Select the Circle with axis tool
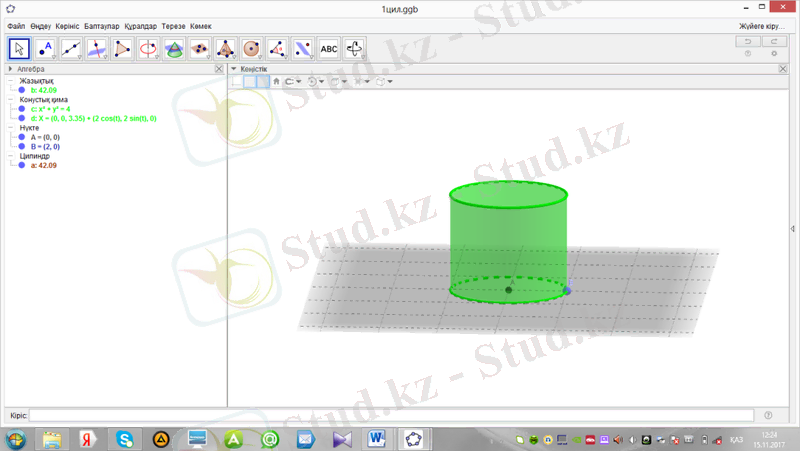This screenshot has height=451, width=800. 148,47
